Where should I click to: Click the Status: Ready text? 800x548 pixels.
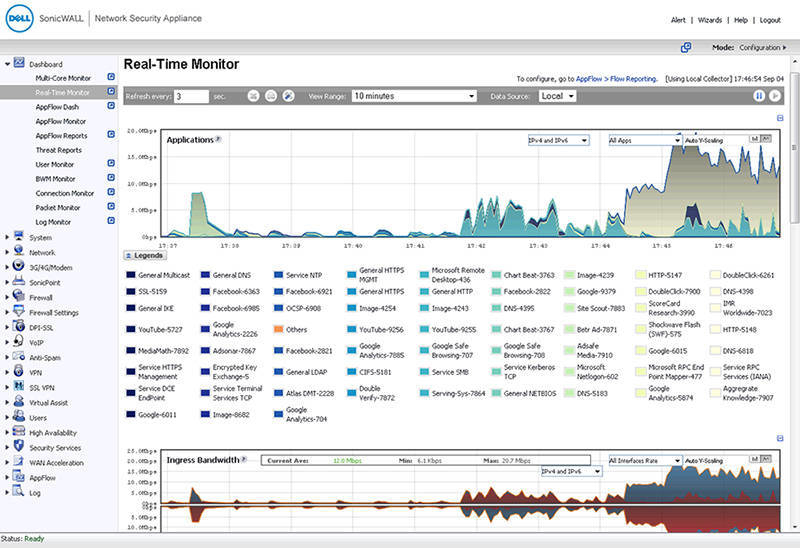[22, 539]
